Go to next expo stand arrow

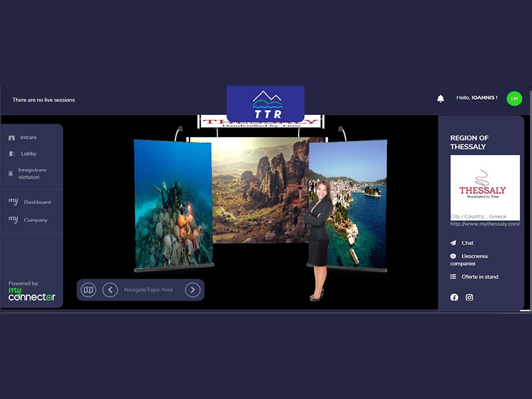pos(192,290)
